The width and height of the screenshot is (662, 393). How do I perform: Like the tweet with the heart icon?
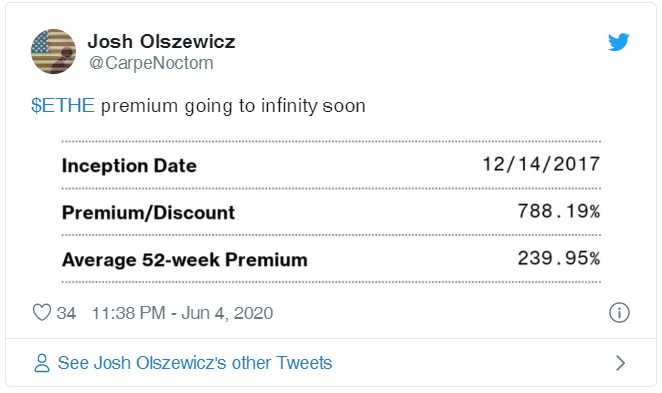(42, 313)
